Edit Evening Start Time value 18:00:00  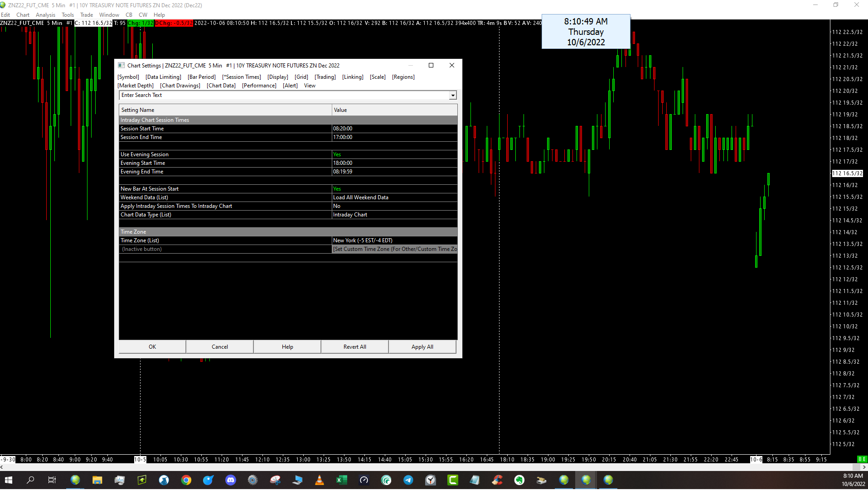pyautogui.click(x=395, y=163)
